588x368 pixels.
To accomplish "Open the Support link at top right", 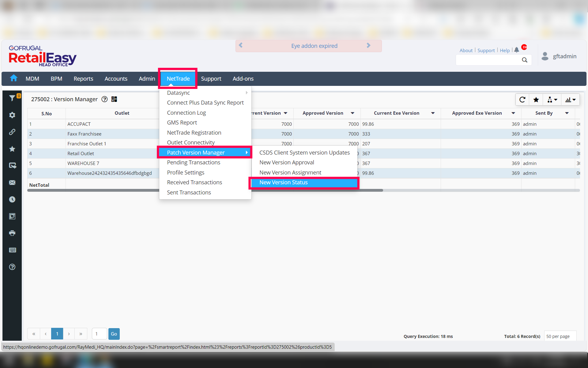I will coord(486,50).
